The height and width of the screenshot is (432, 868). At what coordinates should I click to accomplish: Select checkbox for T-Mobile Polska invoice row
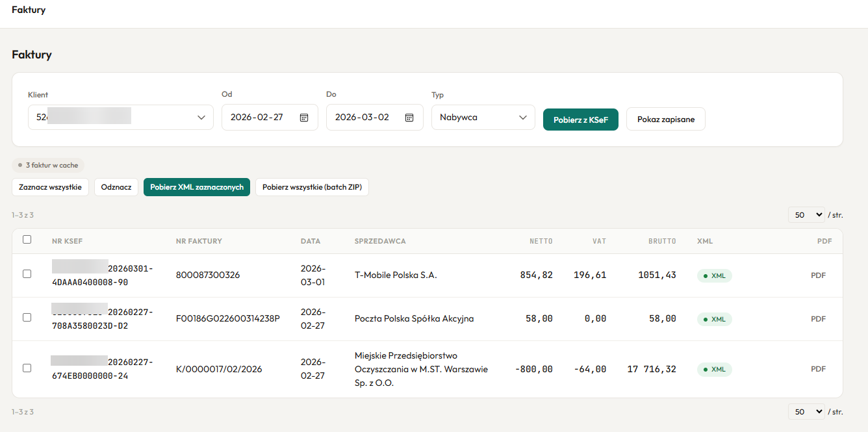[27, 274]
